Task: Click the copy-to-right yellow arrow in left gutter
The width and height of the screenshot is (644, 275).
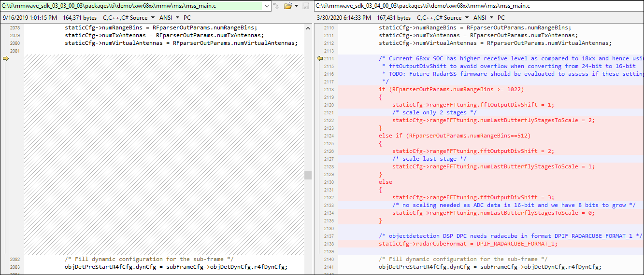Action: pos(6,58)
